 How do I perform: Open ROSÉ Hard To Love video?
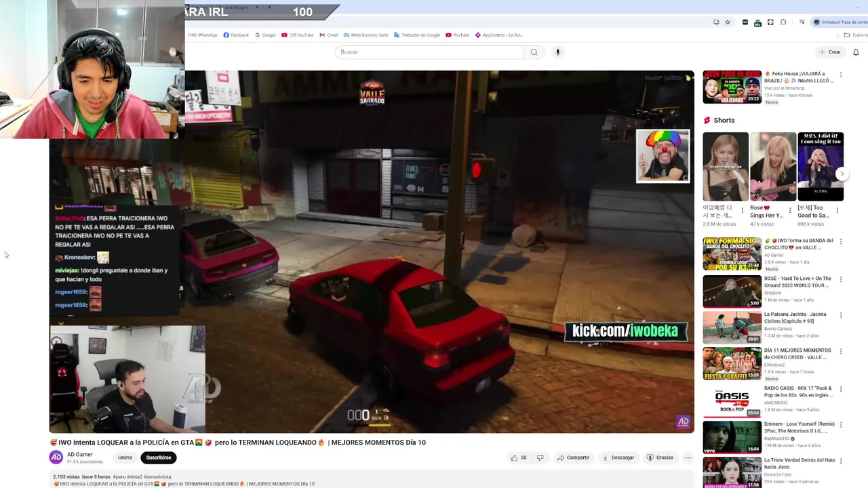pyautogui.click(x=732, y=291)
